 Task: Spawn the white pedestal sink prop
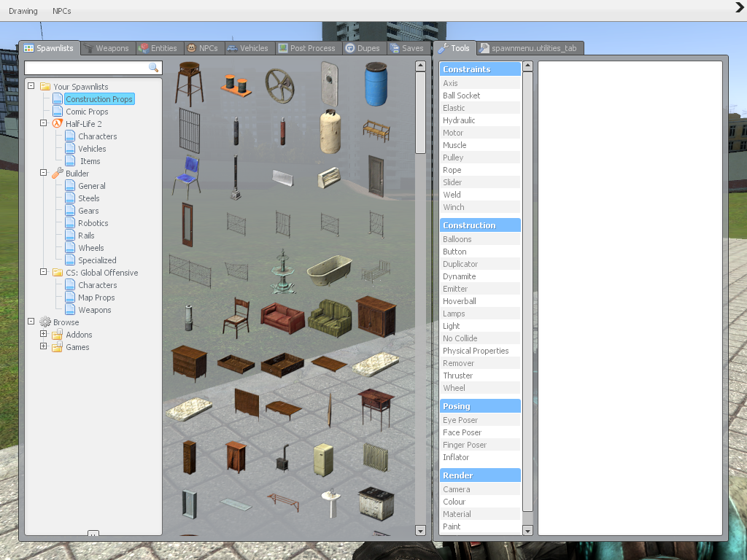(330, 504)
